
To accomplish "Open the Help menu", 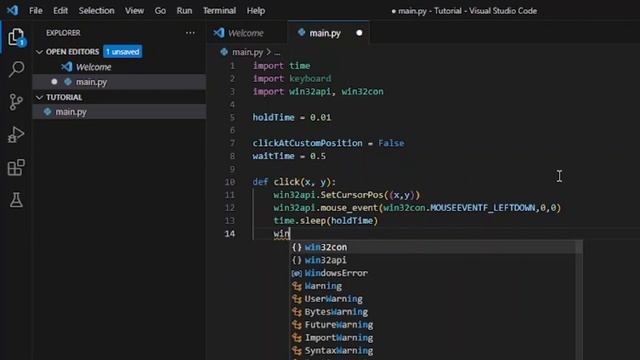I will 256,11.
